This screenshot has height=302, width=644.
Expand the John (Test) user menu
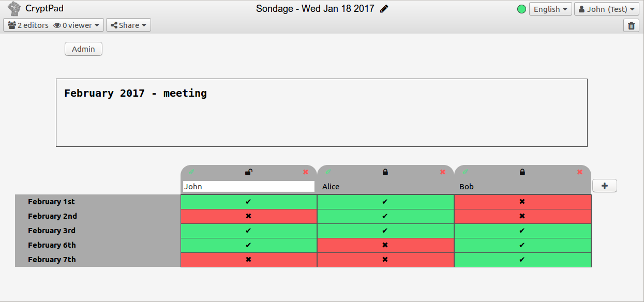606,9
